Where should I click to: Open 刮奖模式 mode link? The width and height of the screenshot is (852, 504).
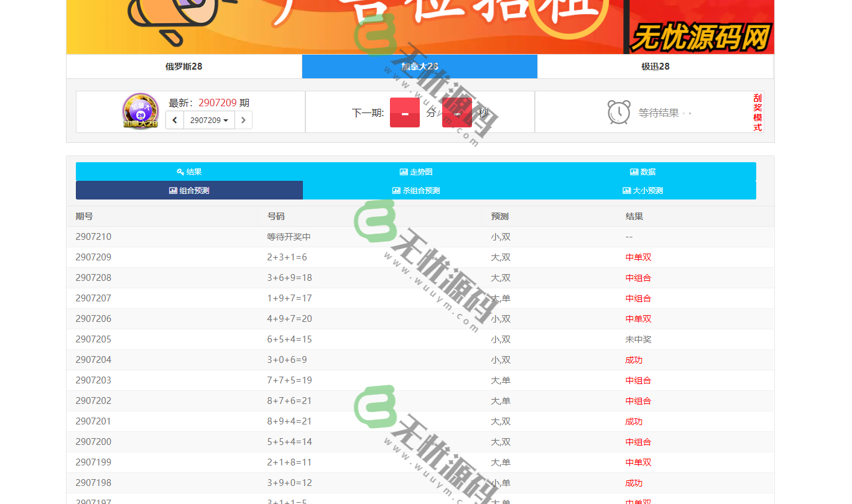click(x=757, y=112)
